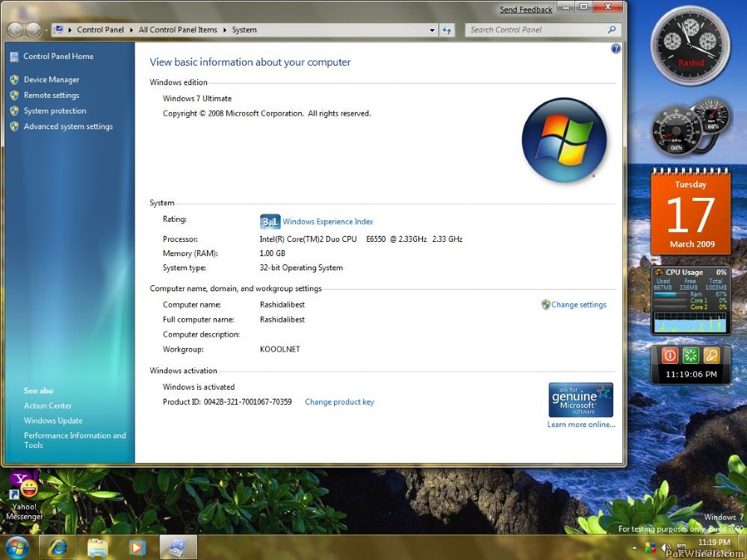Open System protection settings
Screen dimensions: 747x560
point(55,111)
